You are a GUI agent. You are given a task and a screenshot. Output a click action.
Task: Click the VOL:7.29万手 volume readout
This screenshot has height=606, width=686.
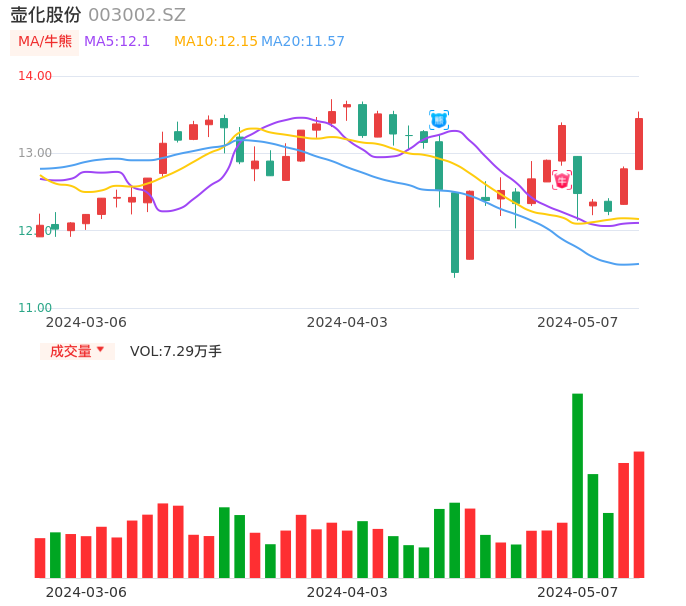(x=176, y=351)
